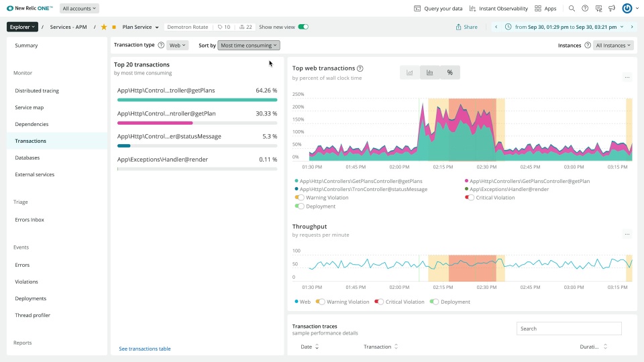Open External services in sidebar
Viewport: 644px width, 362px height.
click(34, 174)
